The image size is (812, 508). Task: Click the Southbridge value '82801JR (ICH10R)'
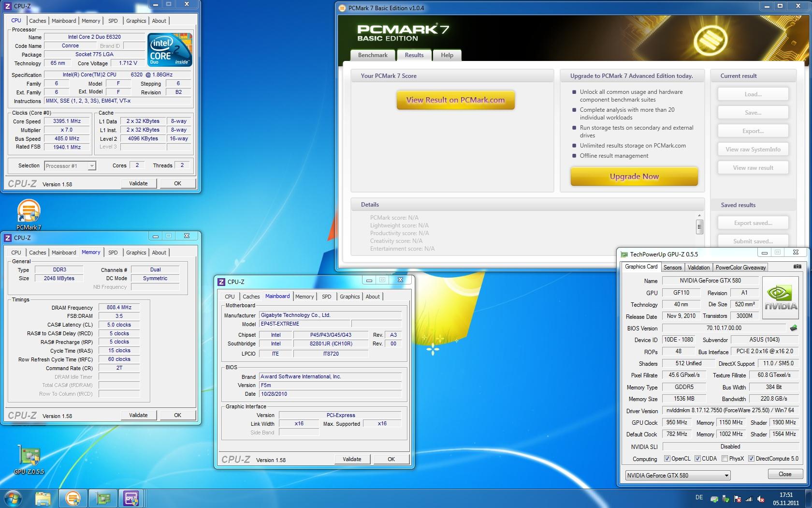click(x=331, y=344)
